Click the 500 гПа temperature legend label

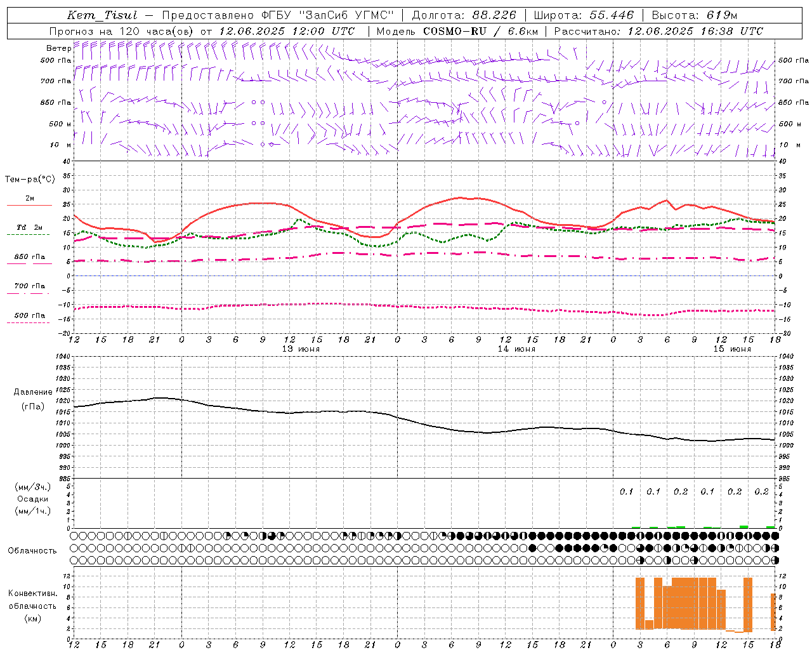pyautogui.click(x=30, y=315)
